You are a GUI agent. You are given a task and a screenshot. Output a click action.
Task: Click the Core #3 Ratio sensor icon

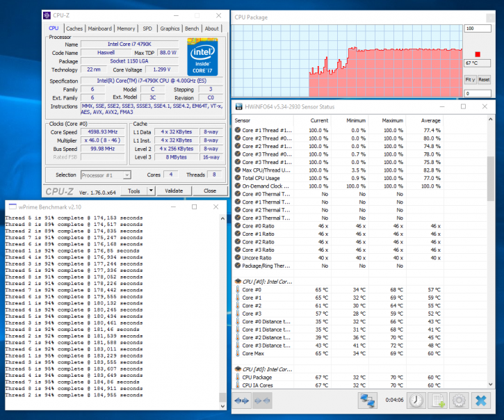pyautogui.click(x=238, y=250)
